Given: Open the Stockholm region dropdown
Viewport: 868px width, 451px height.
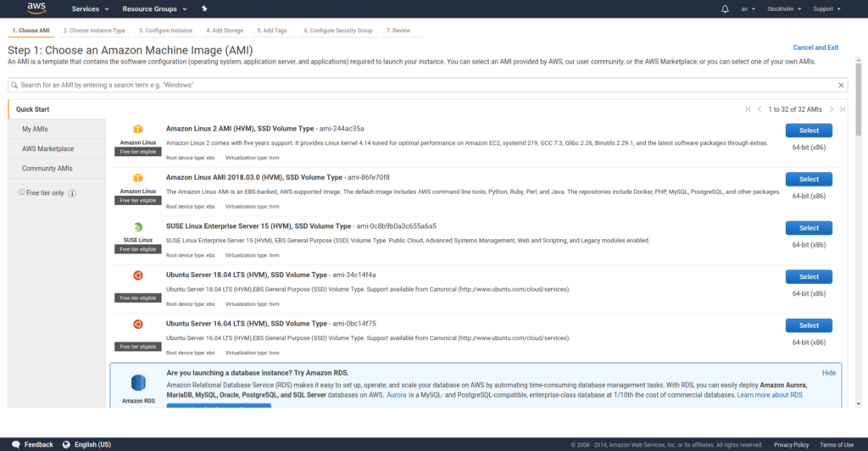Looking at the screenshot, I should coord(784,8).
